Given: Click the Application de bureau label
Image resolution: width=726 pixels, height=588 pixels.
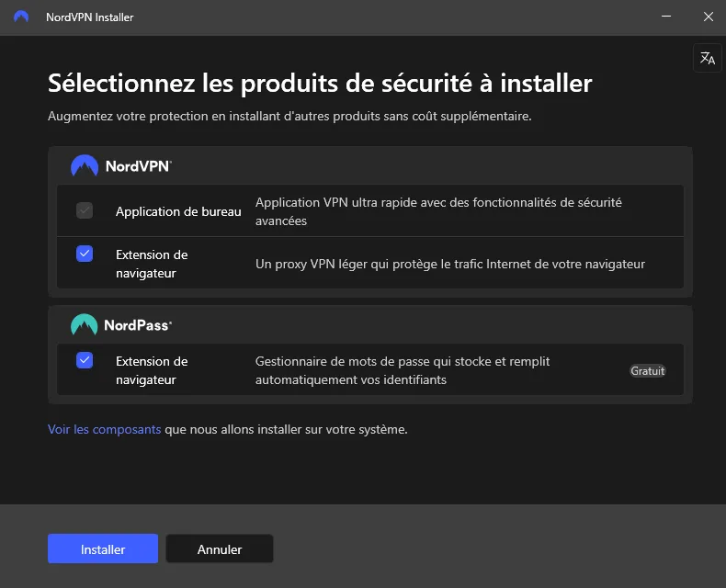Looking at the screenshot, I should (x=178, y=211).
